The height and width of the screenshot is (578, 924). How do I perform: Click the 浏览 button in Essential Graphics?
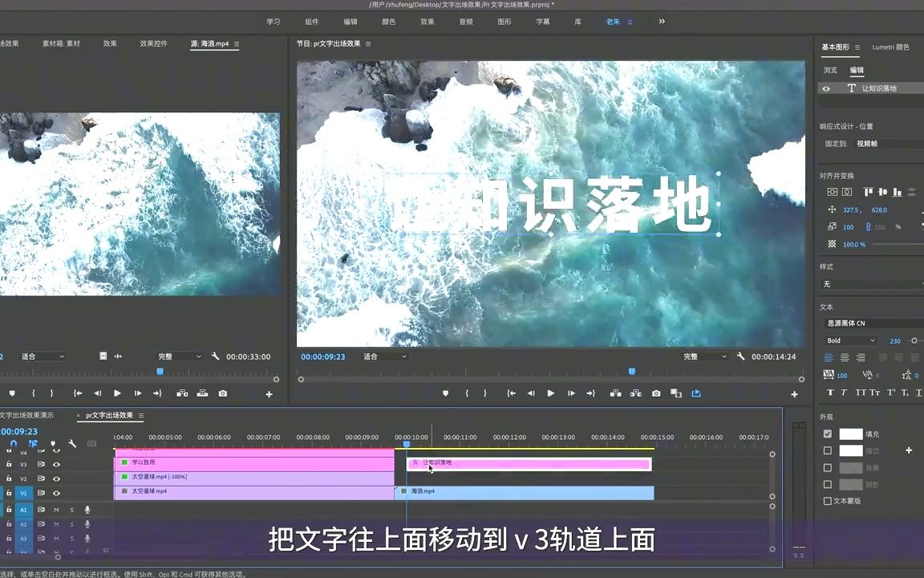click(x=830, y=70)
